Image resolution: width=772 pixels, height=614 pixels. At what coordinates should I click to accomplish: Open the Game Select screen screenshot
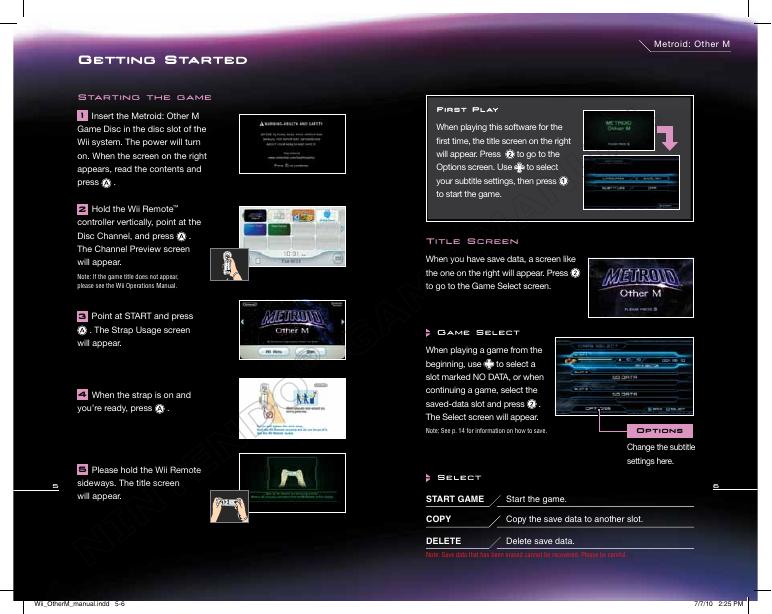[624, 377]
